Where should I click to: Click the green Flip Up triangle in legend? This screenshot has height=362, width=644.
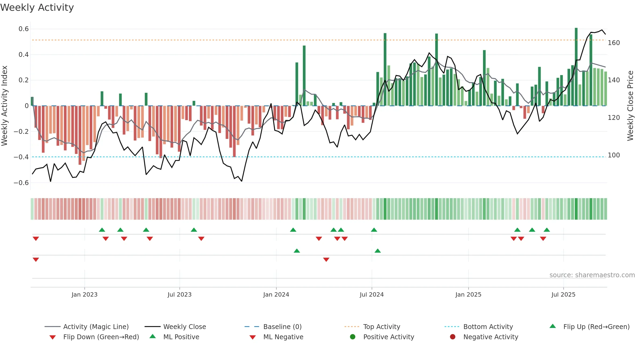pos(553,326)
